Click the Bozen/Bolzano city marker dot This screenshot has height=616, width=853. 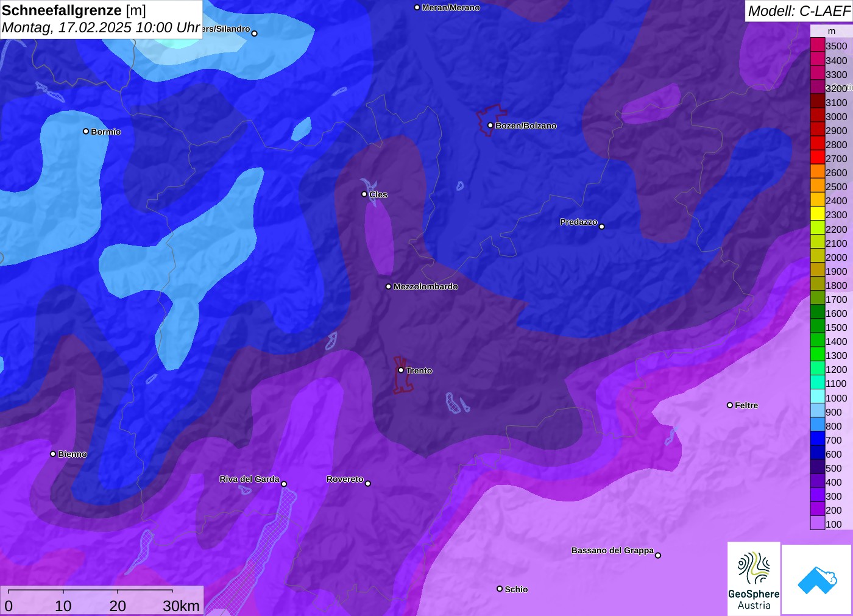click(490, 126)
